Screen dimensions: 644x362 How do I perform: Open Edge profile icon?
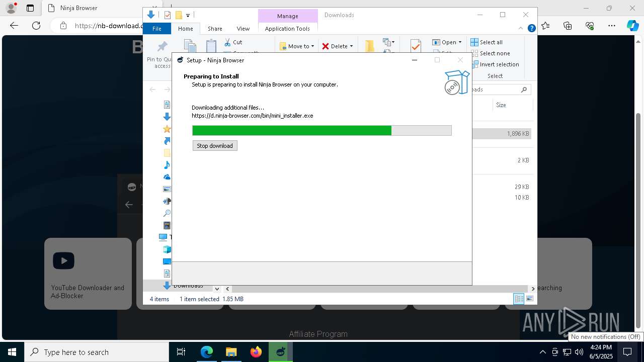[11, 8]
